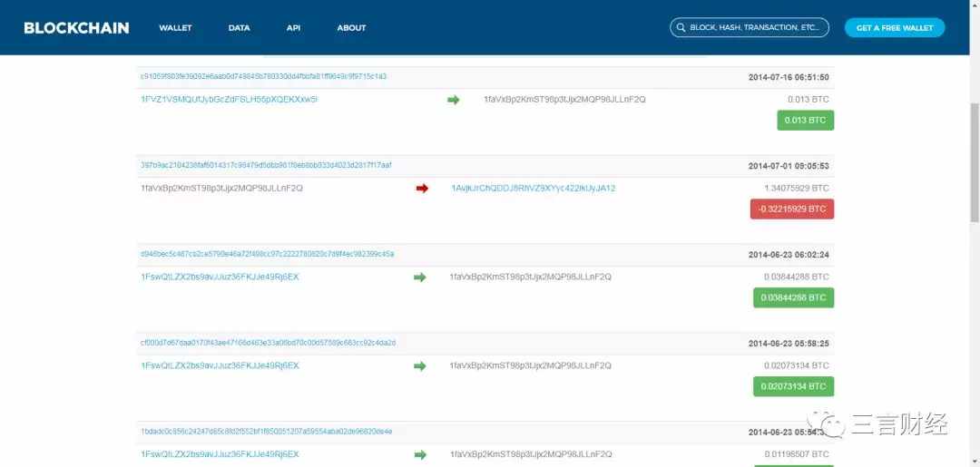Click the page vertical scrollbar thumb
Screen dimensions: 980x467
coord(975,162)
